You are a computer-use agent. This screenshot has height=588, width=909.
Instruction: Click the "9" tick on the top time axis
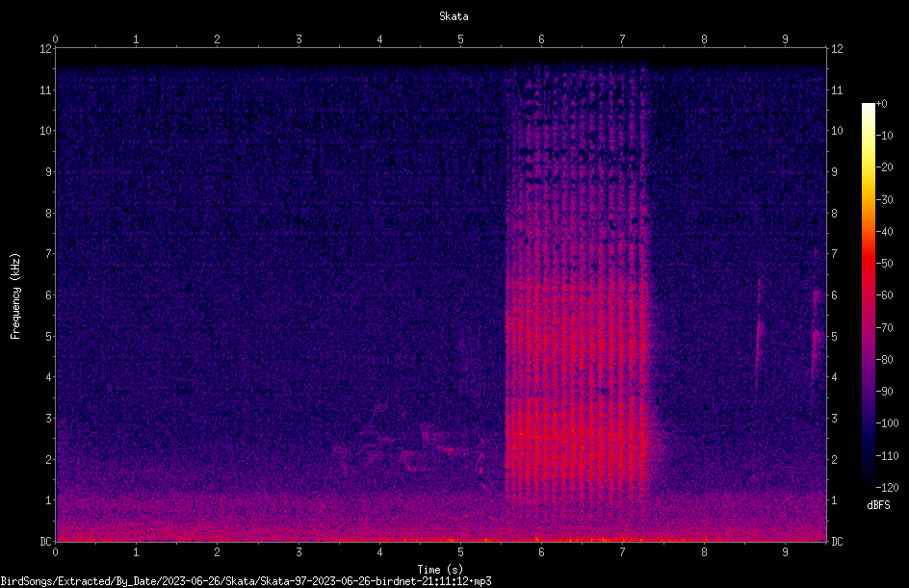[x=785, y=39]
